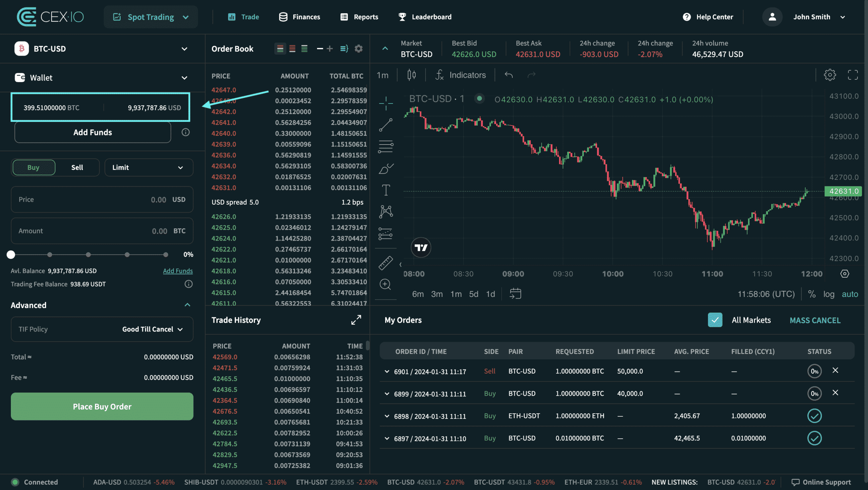Open the forecasting and measurement tools
Viewport: 868px width, 490px height.
point(386,233)
